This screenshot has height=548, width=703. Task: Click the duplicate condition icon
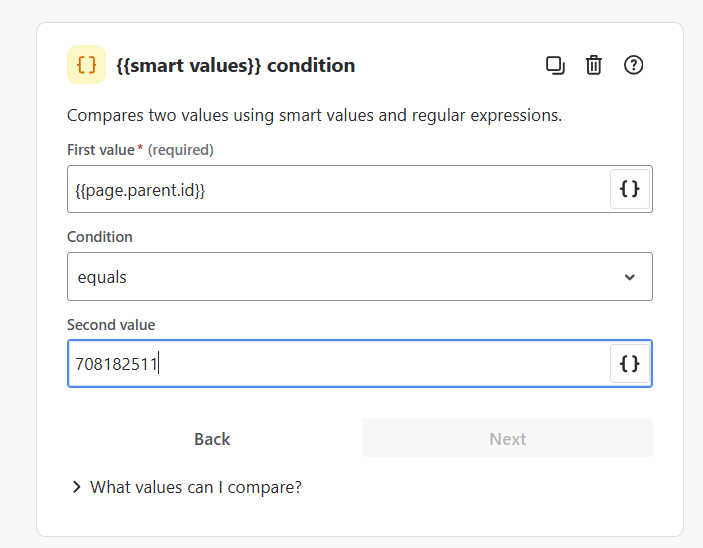coord(555,65)
